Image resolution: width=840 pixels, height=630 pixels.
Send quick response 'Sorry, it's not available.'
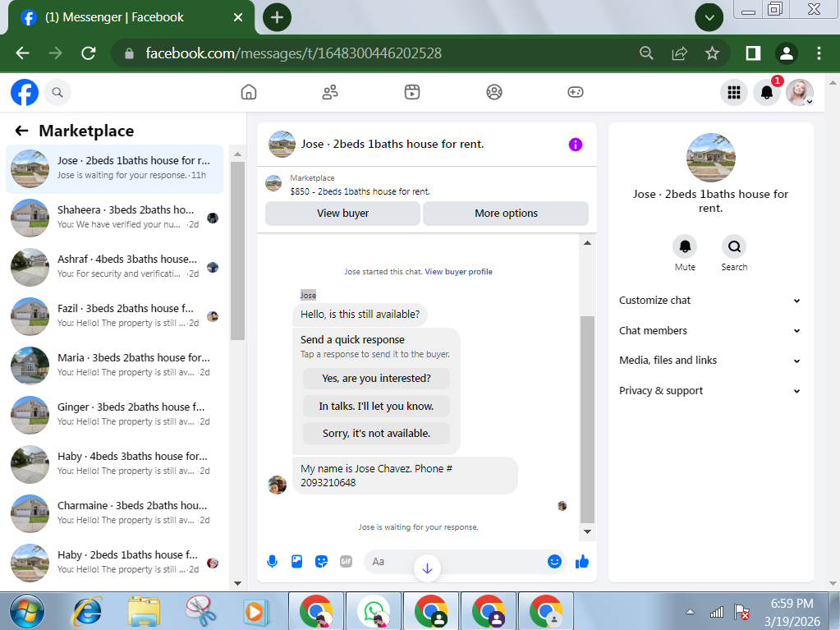376,434
